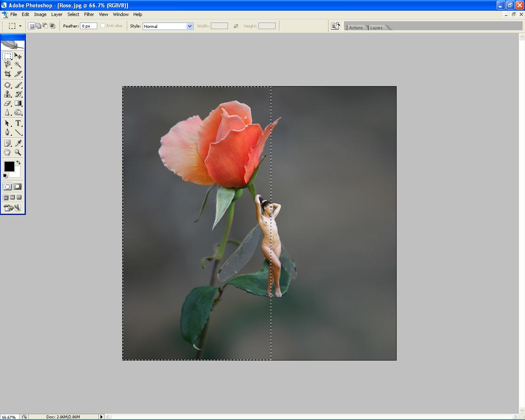Swap foreground and background colors
The image size is (525, 420).
pos(18,163)
